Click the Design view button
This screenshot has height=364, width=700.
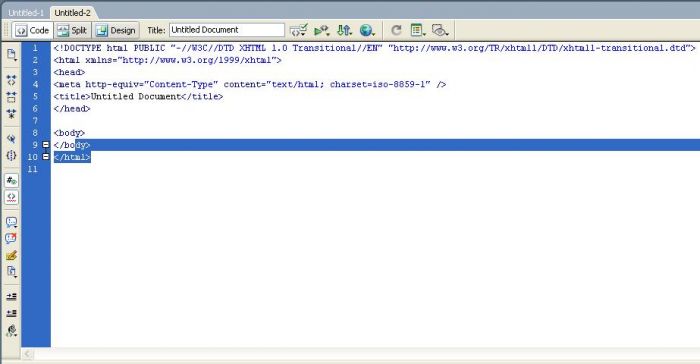pos(116,30)
